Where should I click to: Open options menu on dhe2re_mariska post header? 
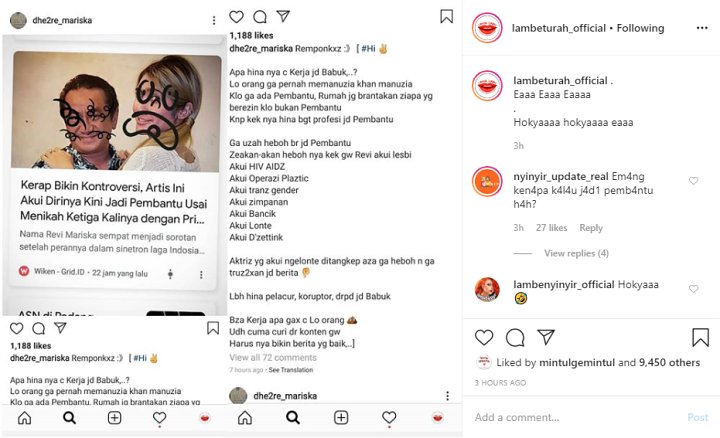click(x=214, y=20)
